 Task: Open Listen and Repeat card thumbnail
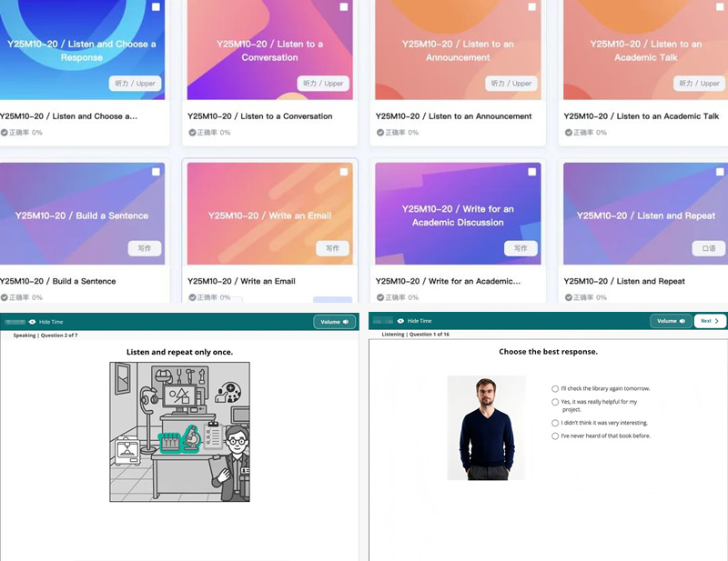[x=645, y=214]
